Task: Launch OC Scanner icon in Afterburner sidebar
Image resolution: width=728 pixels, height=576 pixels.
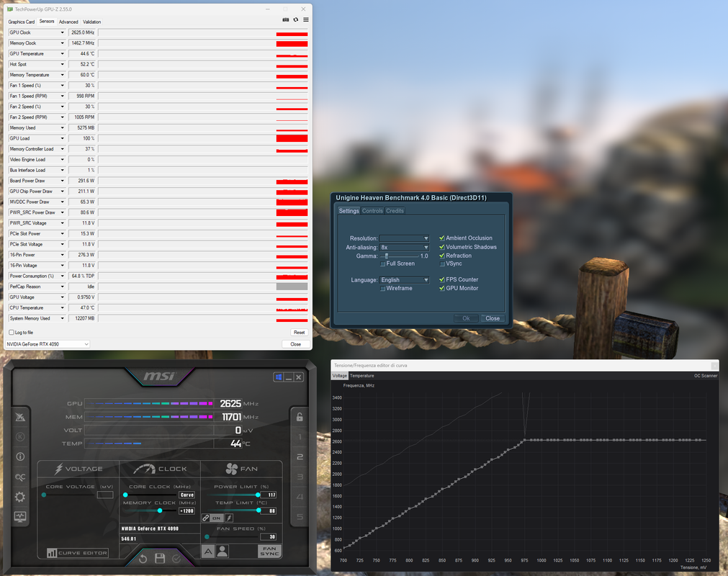Action: (20, 477)
